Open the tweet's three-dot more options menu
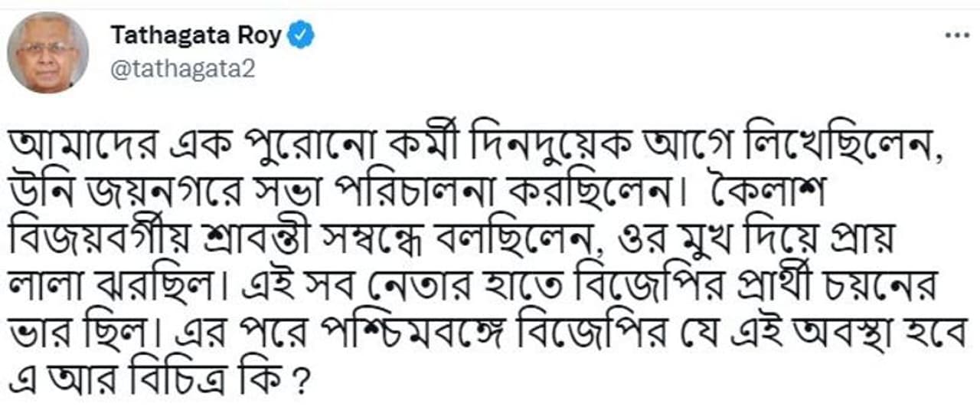980x407 pixels. [x=957, y=36]
